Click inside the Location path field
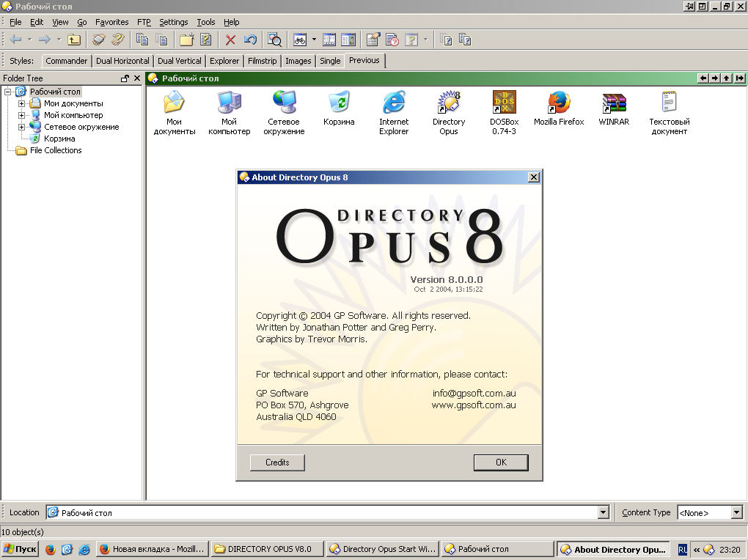The width and height of the screenshot is (748, 560). click(x=322, y=513)
